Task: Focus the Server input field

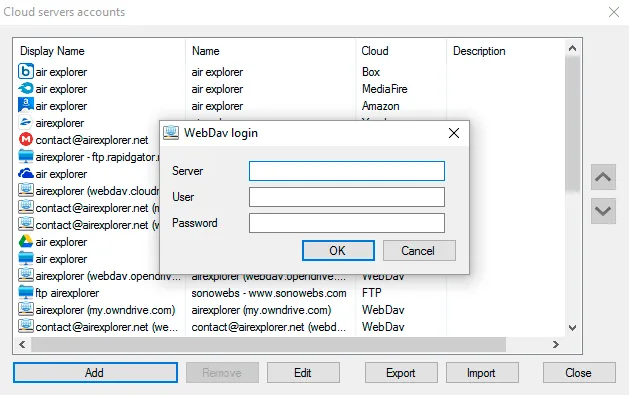Action: (347, 171)
